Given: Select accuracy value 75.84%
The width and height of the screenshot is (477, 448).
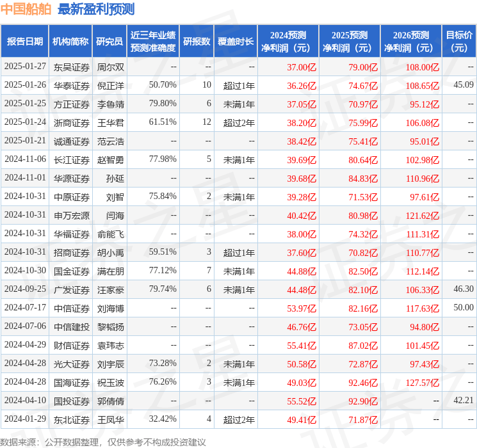Looking at the screenshot, I should [x=163, y=196].
